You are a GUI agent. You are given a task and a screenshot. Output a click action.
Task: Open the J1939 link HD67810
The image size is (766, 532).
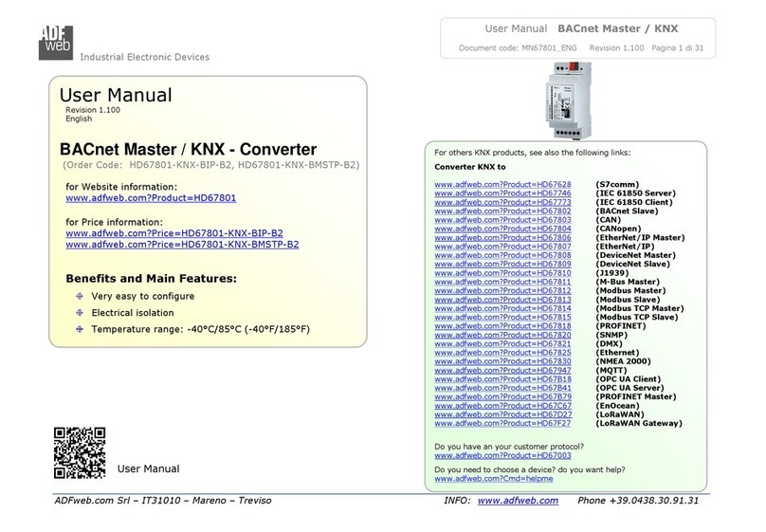click(x=502, y=273)
